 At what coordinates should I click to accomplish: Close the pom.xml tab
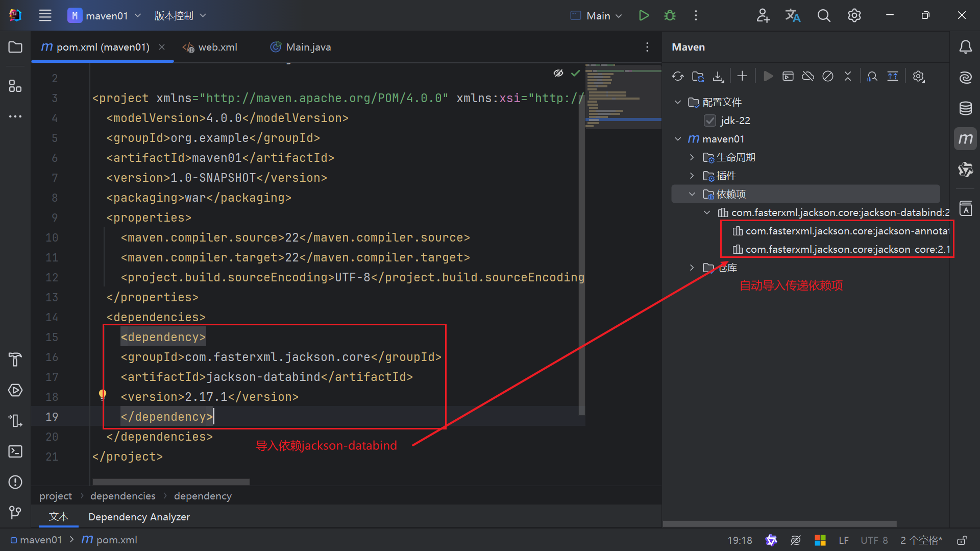point(162,46)
